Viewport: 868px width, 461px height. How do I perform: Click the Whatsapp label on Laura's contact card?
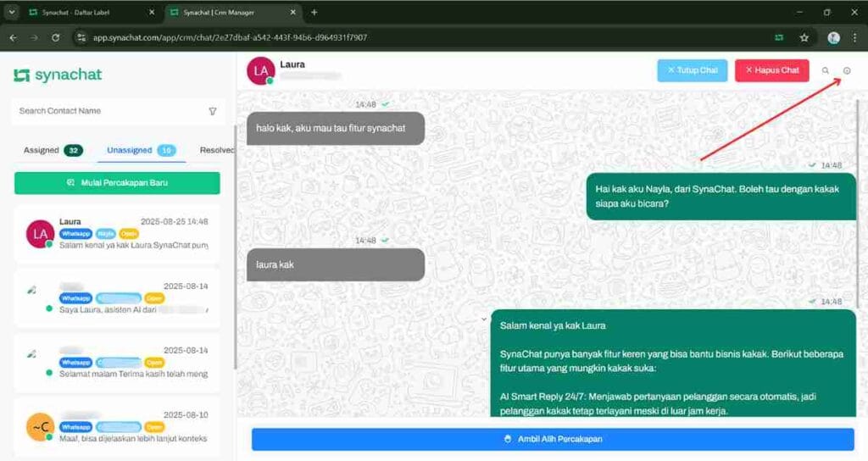[75, 234]
